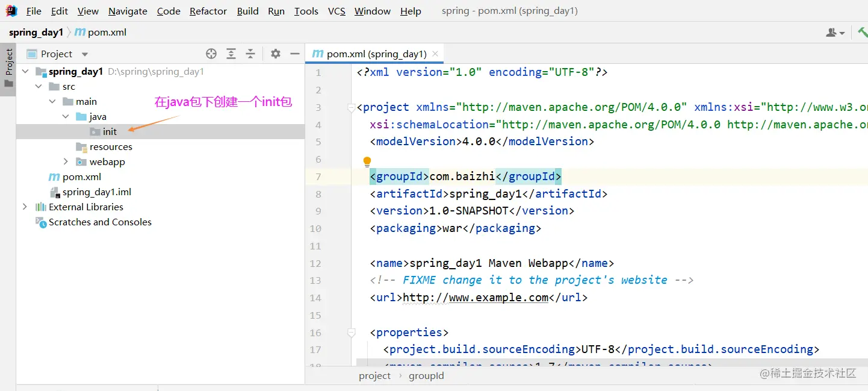The height and width of the screenshot is (391, 868).
Task: Select the init package
Action: pyautogui.click(x=110, y=131)
